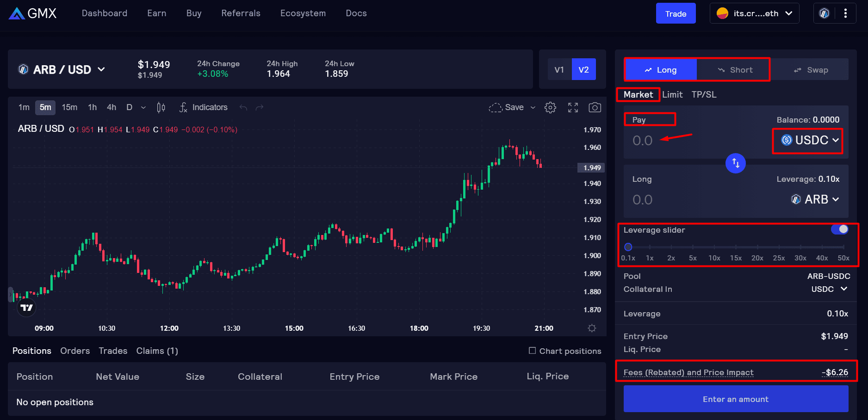This screenshot has width=868, height=420.
Task: Redo chart action
Action: (260, 107)
